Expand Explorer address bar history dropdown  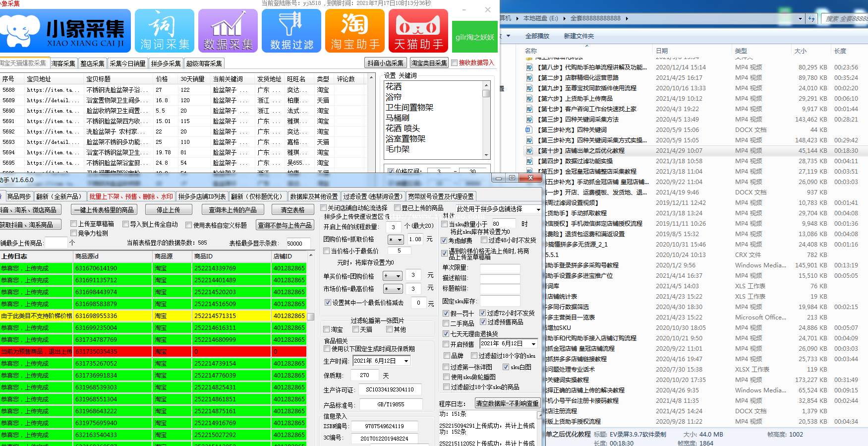pos(800,18)
